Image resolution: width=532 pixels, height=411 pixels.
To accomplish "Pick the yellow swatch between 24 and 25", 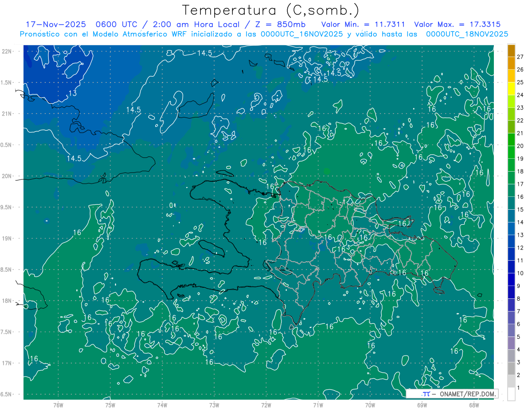I will click(511, 89).
